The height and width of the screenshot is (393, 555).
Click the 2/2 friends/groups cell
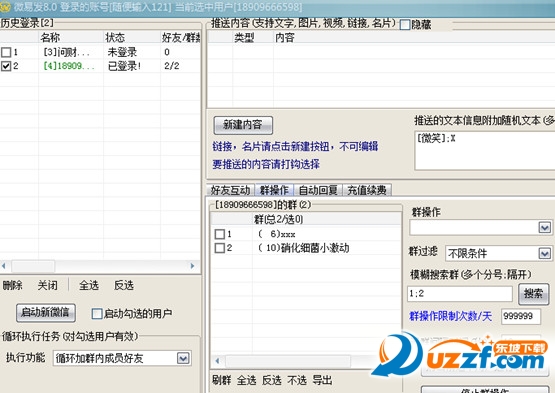pos(172,66)
